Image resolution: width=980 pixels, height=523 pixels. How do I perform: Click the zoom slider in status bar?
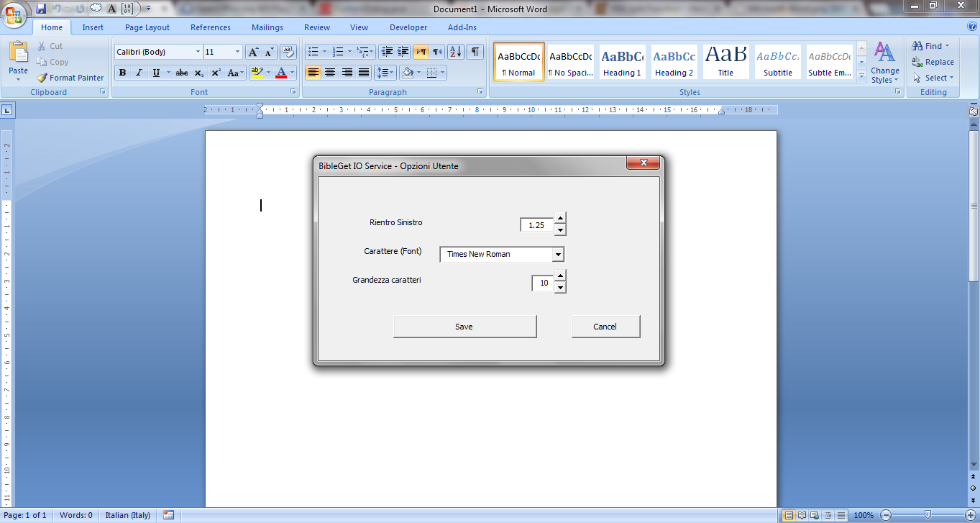pos(928,515)
